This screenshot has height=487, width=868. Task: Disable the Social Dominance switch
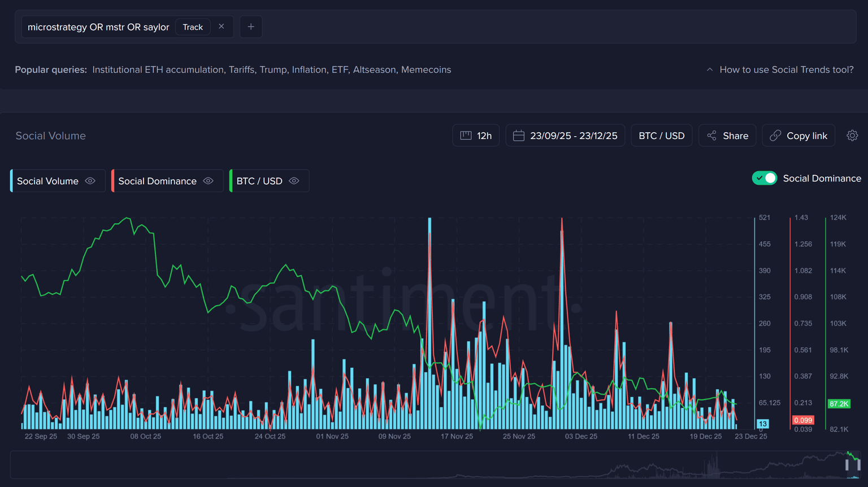pos(765,178)
